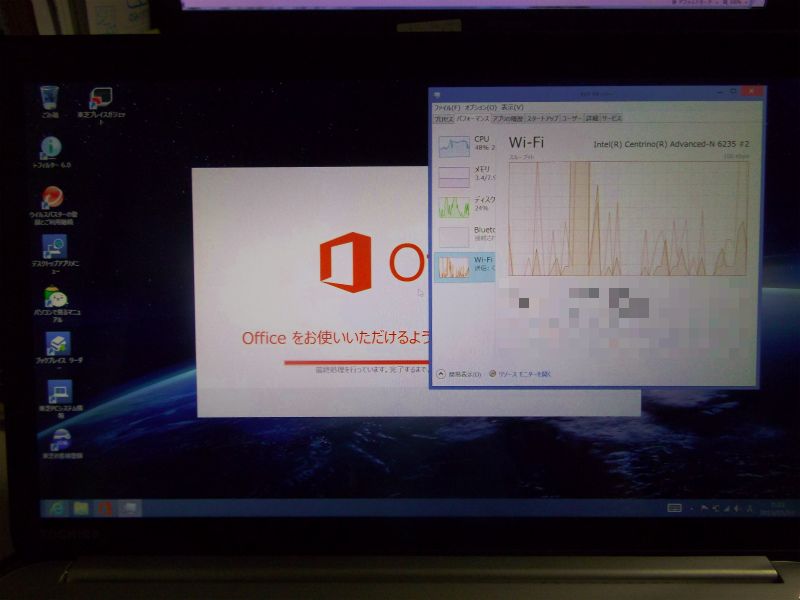Click the Task Manager title bar icon

(x=437, y=94)
